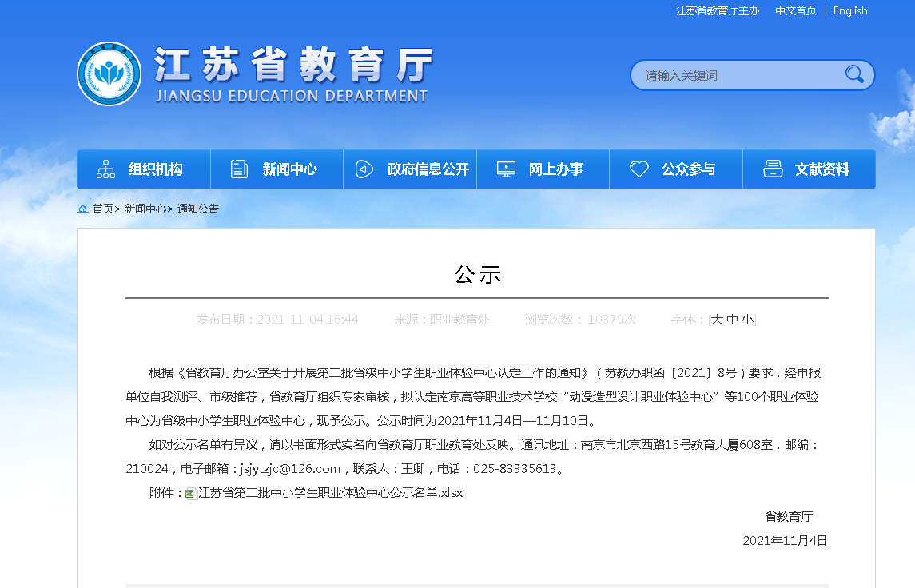Screen dimensions: 915x588
Task: Click the Jiangsu Education Department logo emblem
Action: [109, 74]
